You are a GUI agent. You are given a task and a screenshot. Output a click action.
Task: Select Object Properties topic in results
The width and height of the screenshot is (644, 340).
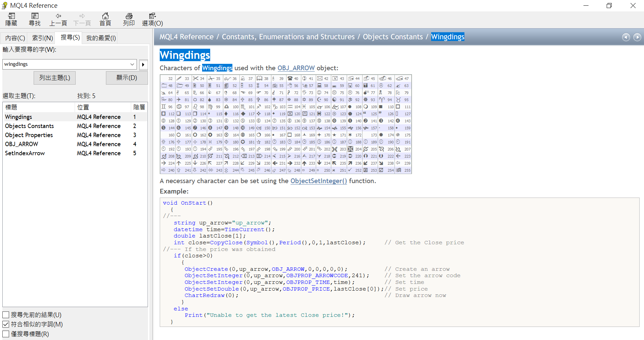pyautogui.click(x=75, y=135)
